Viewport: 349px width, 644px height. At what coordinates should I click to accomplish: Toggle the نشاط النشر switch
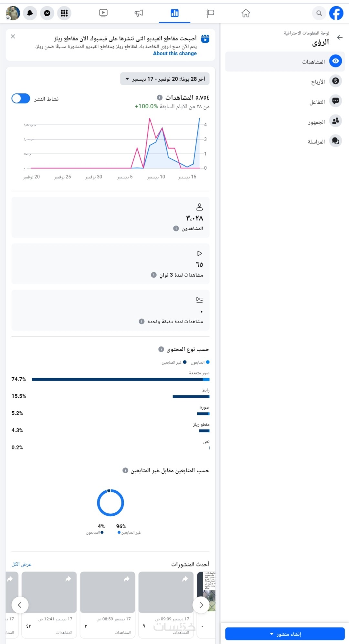pos(21,99)
